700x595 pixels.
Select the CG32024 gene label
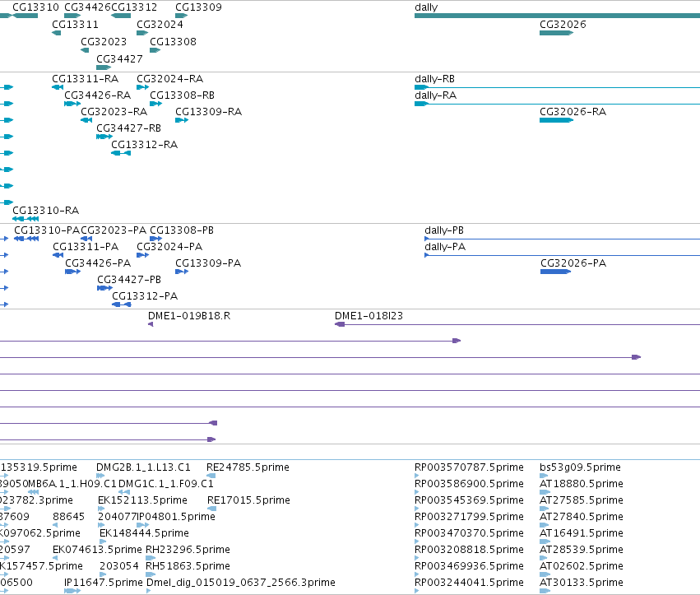(160, 25)
